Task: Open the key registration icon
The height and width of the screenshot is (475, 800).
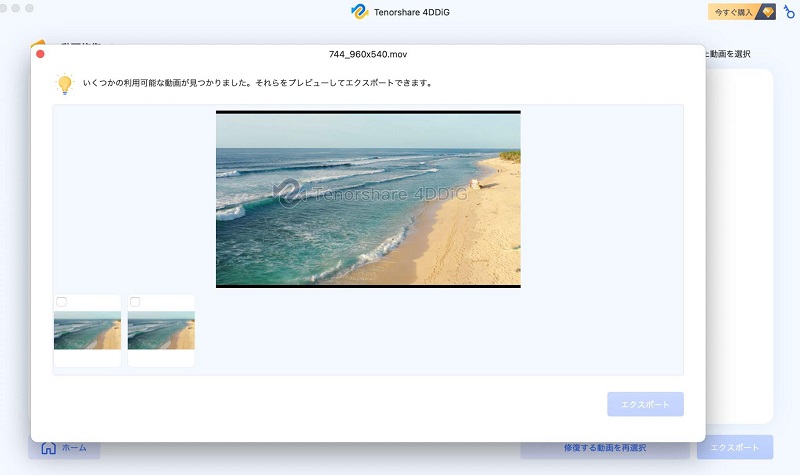Action: pos(789,11)
